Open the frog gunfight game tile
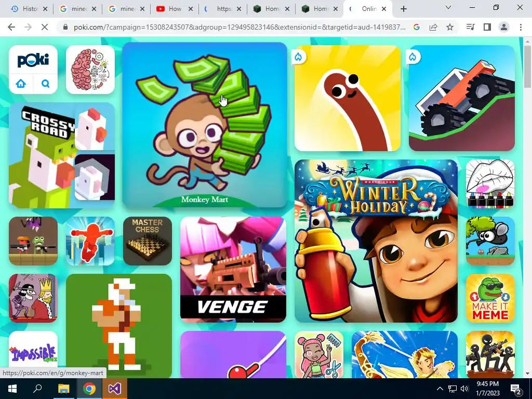Viewport: 532px width, 399px height. (x=33, y=241)
